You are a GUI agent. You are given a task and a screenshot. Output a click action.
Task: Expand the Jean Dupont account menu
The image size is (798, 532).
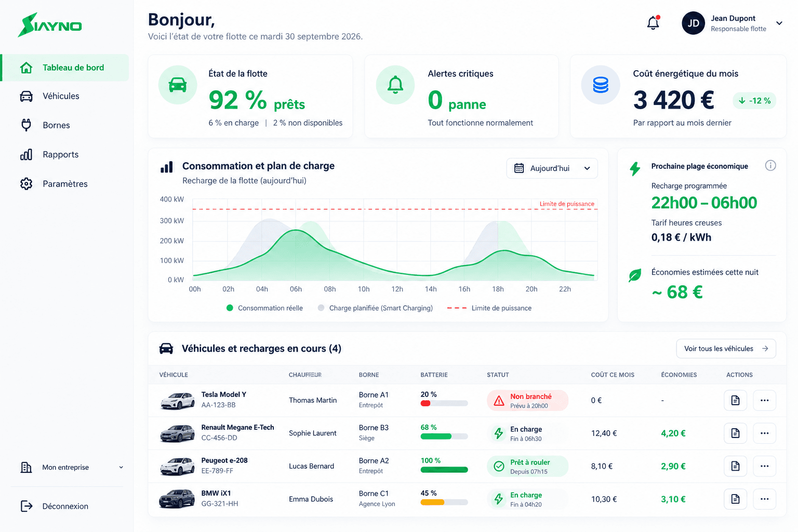(779, 23)
